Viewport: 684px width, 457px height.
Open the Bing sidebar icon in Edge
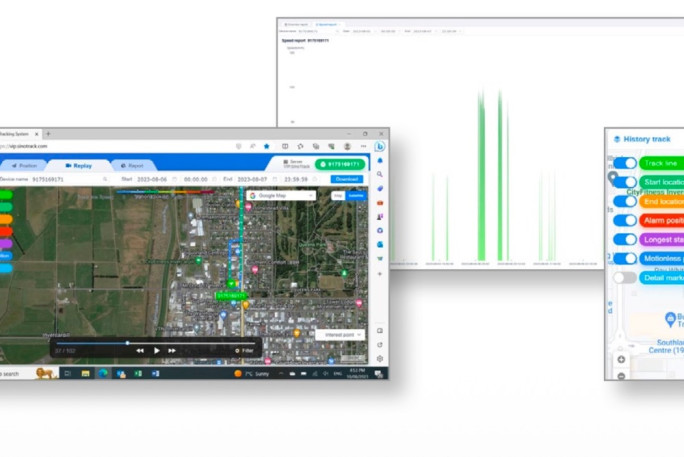pyautogui.click(x=380, y=147)
